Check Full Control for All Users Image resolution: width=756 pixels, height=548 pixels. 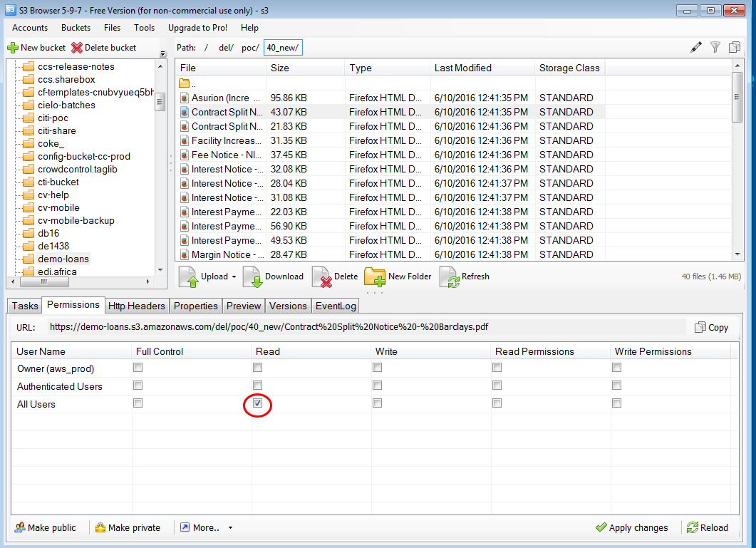pyautogui.click(x=138, y=403)
